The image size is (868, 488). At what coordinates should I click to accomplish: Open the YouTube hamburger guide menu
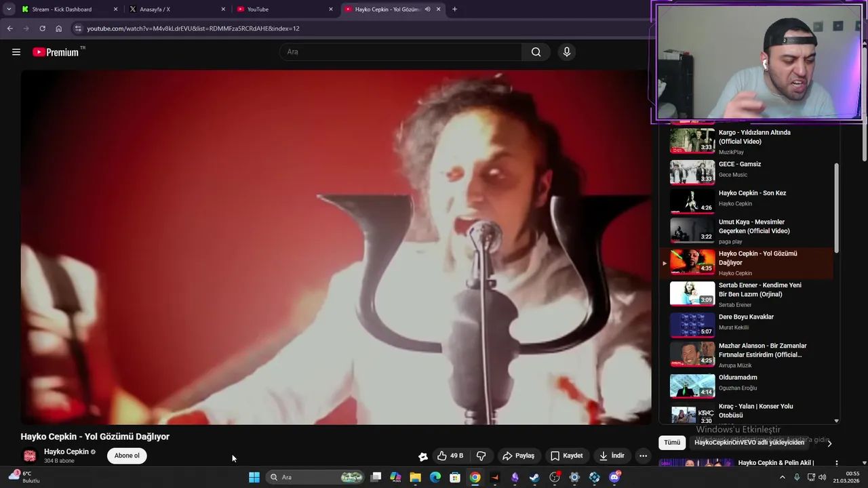coord(16,52)
